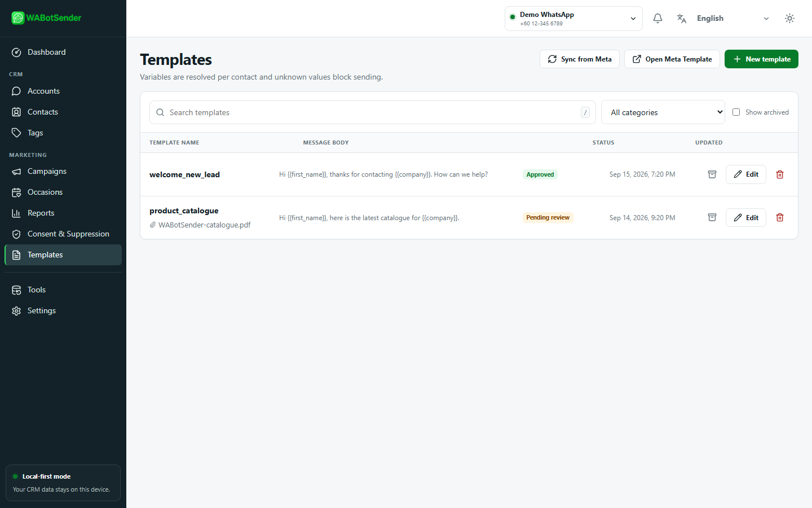Open the Settings page
The width and height of the screenshot is (812, 508).
[63, 310]
